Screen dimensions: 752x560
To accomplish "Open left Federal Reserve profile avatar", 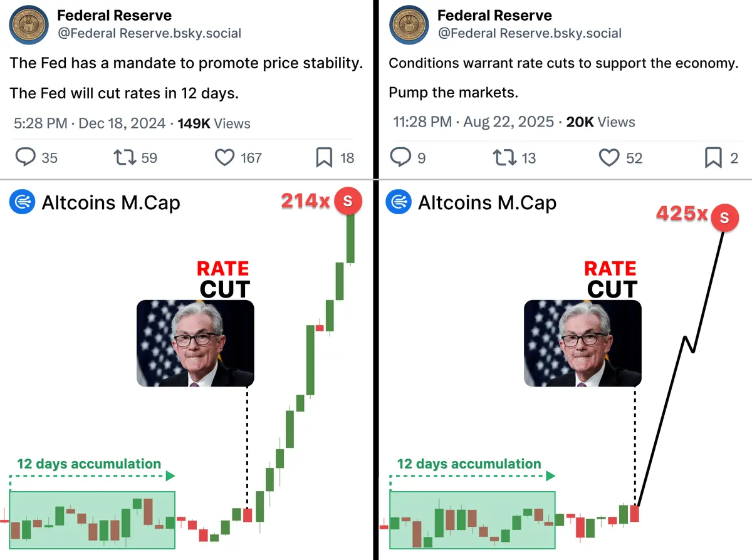I will point(29,26).
